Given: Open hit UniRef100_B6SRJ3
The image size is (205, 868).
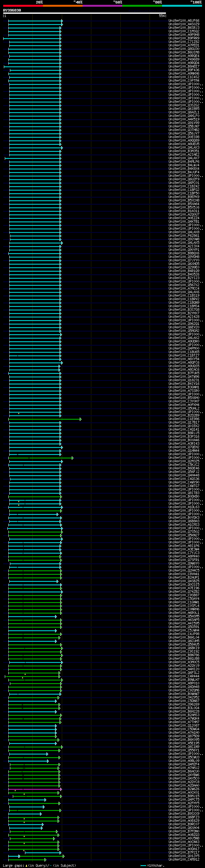Looking at the screenshot, I should point(184,28).
